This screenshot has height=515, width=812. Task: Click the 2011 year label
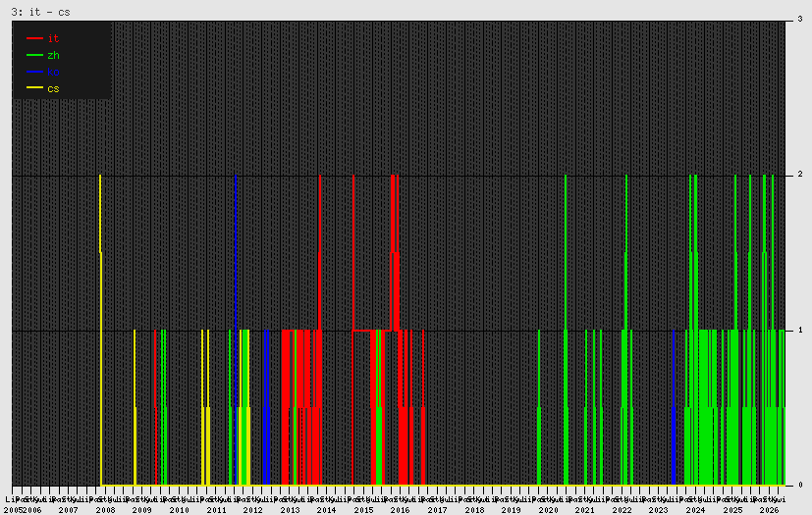pyautogui.click(x=216, y=510)
